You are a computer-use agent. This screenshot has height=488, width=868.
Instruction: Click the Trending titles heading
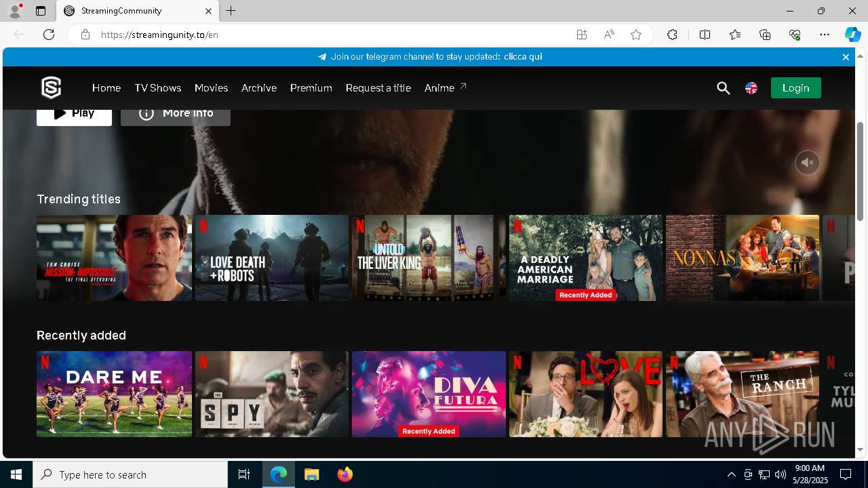point(79,199)
